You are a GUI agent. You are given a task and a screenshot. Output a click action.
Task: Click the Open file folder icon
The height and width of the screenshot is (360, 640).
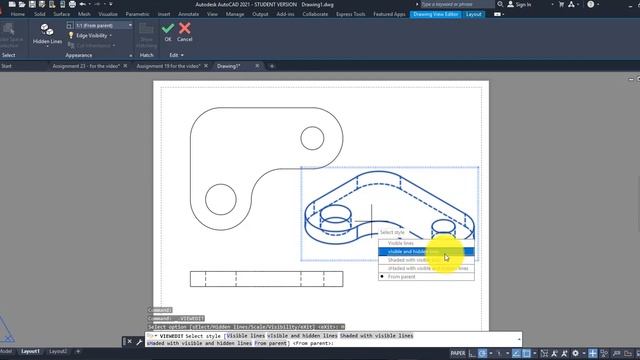(22, 4)
